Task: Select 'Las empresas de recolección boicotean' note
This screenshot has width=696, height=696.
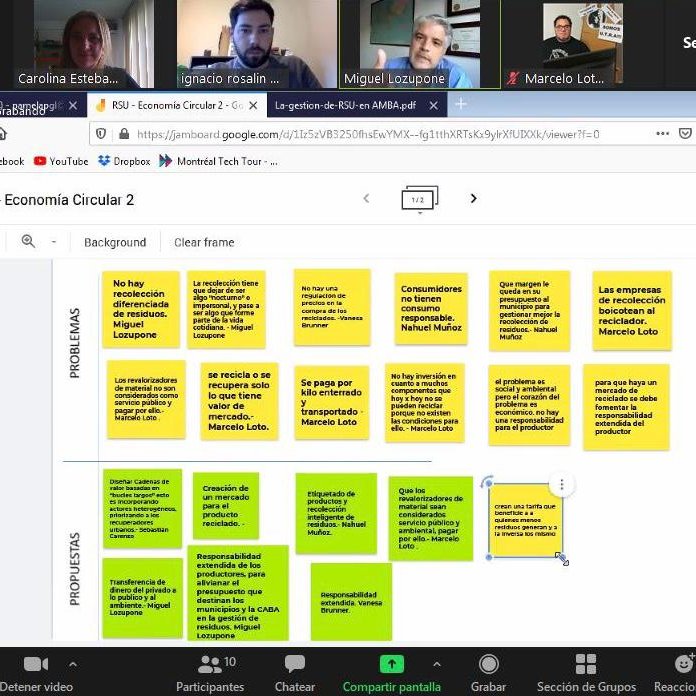Action: (x=632, y=311)
